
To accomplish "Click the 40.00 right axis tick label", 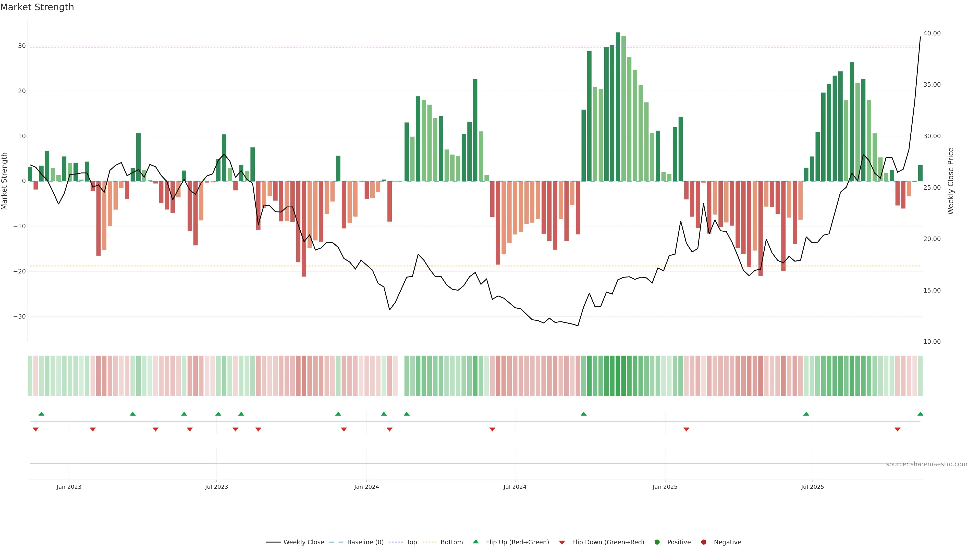I will tap(932, 33).
